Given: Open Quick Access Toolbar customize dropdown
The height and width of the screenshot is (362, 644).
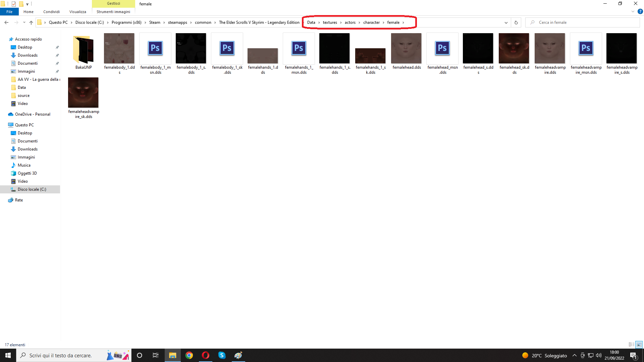Looking at the screenshot, I should (x=27, y=4).
